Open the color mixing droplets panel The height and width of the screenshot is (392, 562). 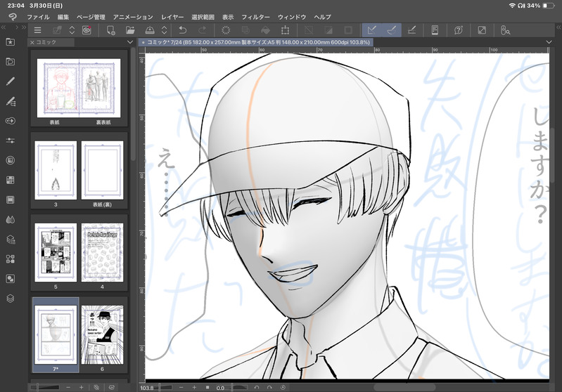pos(11,219)
